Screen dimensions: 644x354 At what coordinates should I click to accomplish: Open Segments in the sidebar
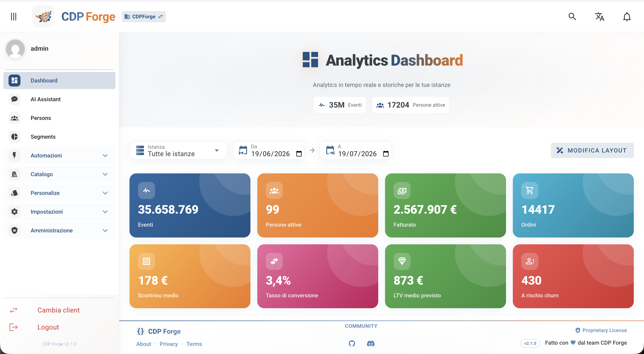(x=59, y=137)
